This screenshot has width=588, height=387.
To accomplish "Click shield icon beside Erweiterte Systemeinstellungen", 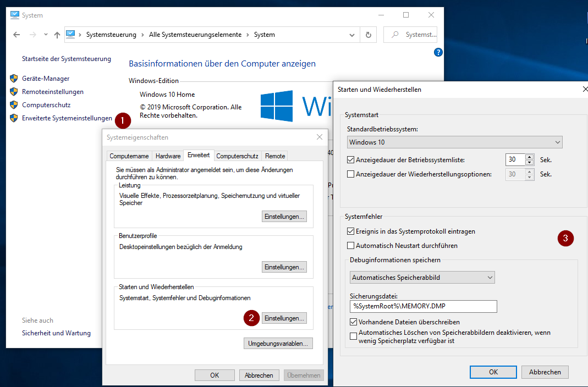I will click(x=14, y=118).
